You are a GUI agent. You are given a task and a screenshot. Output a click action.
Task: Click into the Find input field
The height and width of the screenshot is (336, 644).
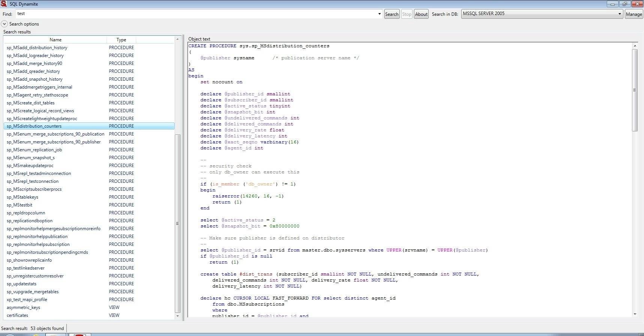pyautogui.click(x=196, y=14)
